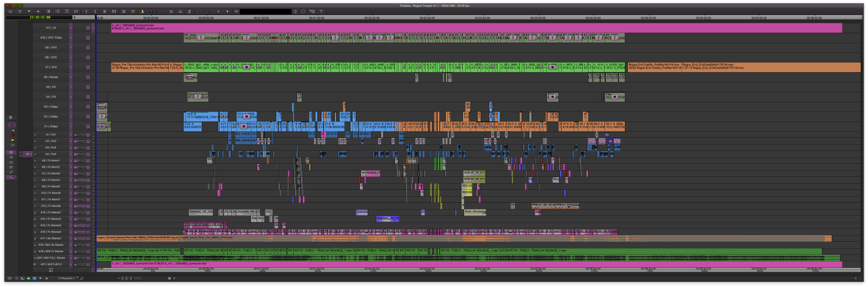The image size is (868, 287).
Task: Click the T title effect clip on V4 / FX
Action: pos(197,97)
